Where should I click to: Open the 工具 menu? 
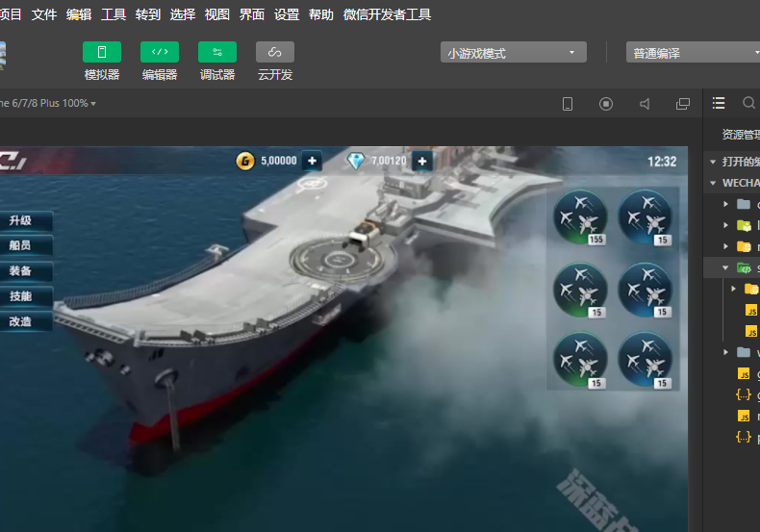tap(114, 14)
